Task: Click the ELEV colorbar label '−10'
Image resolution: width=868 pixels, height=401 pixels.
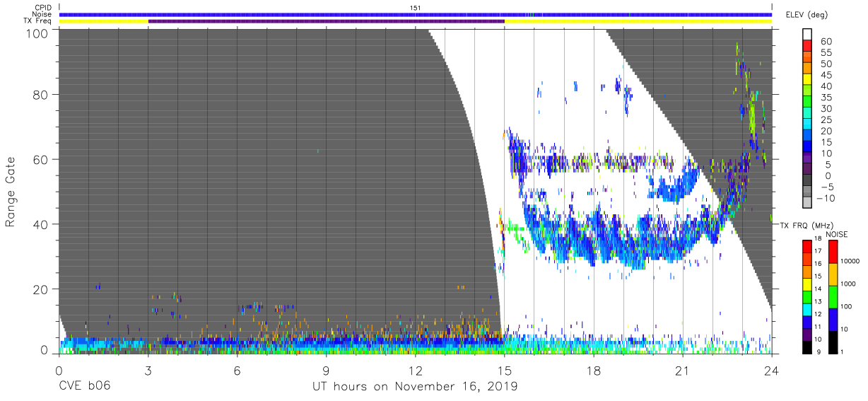Action: (826, 197)
